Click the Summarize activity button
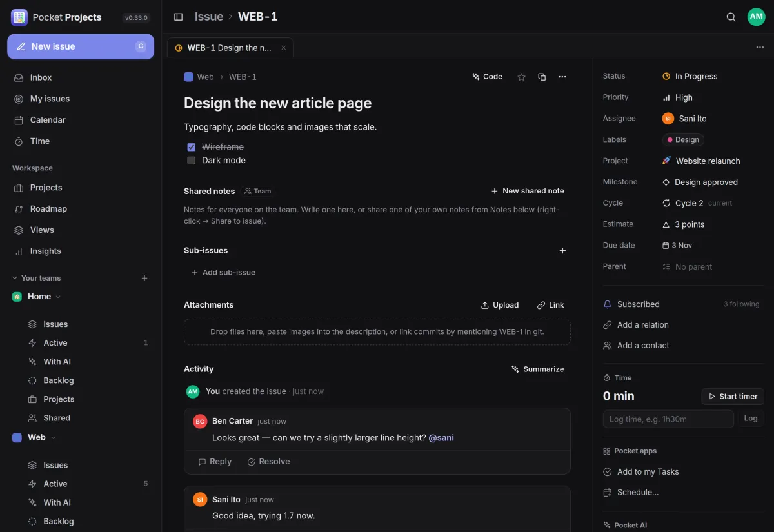The image size is (774, 532). [537, 369]
